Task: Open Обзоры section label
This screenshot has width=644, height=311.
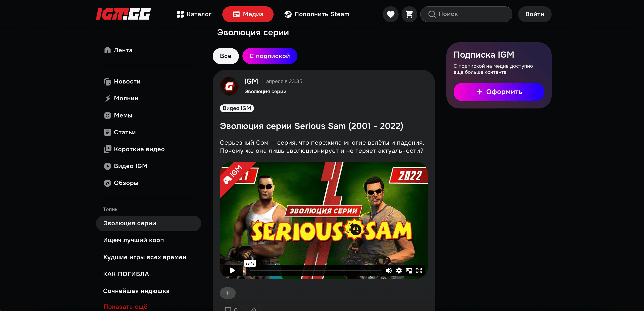Action: click(x=126, y=183)
